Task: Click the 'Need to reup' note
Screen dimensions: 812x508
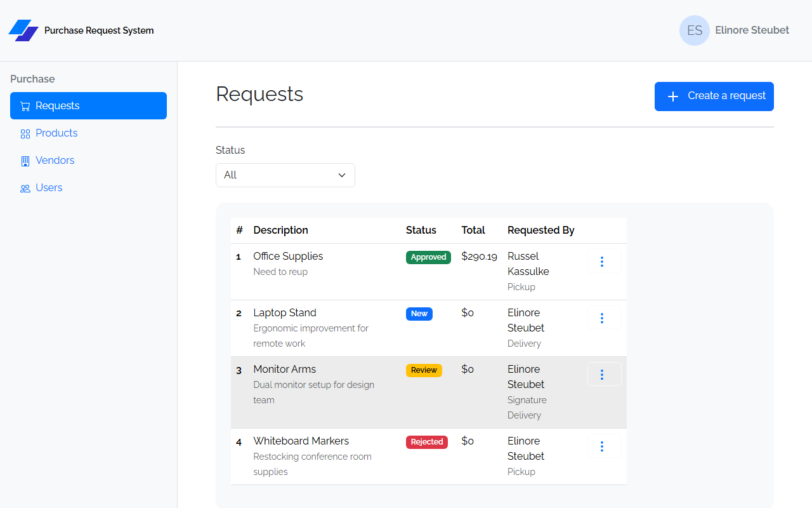Action: tap(280, 272)
